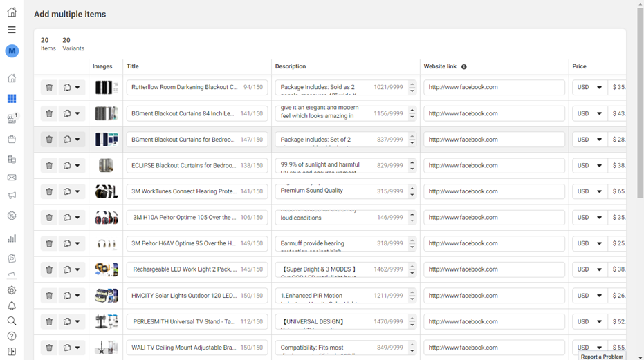Viewport: 644px width, 360px height.
Task: Click the blue M account avatar
Action: [x=12, y=51]
